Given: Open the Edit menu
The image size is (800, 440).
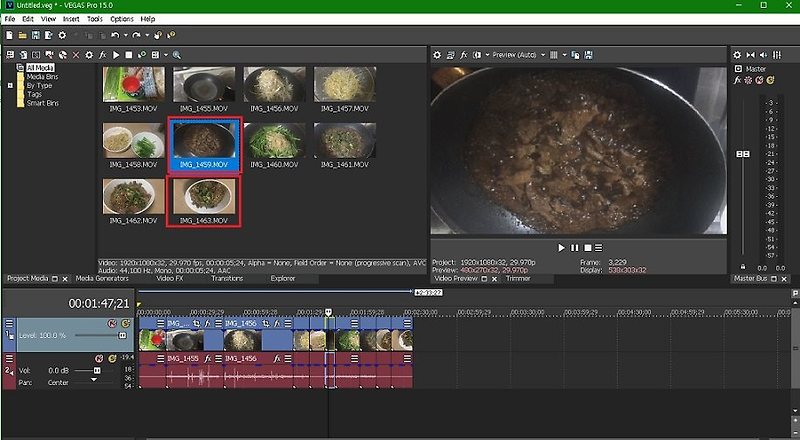Looking at the screenshot, I should coord(28,19).
